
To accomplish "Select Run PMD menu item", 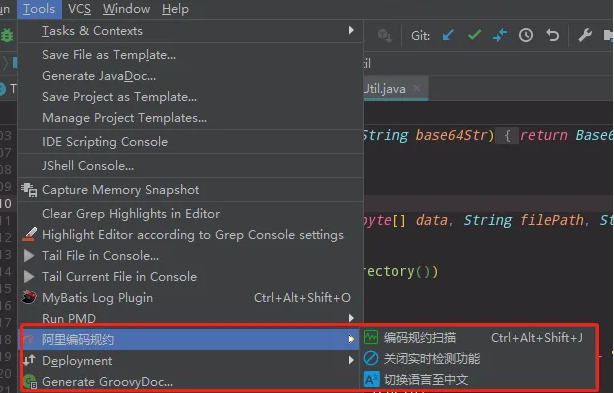I will (190, 319).
